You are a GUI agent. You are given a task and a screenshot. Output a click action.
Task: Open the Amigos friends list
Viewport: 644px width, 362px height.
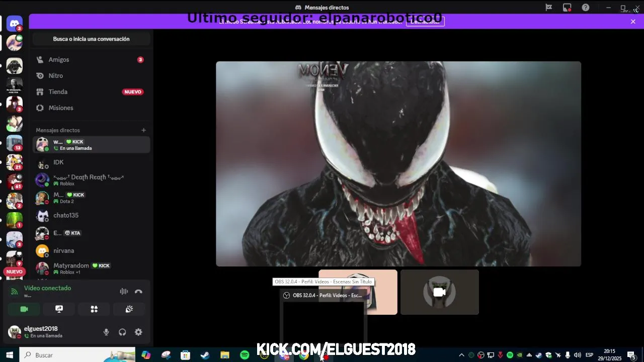pyautogui.click(x=91, y=59)
